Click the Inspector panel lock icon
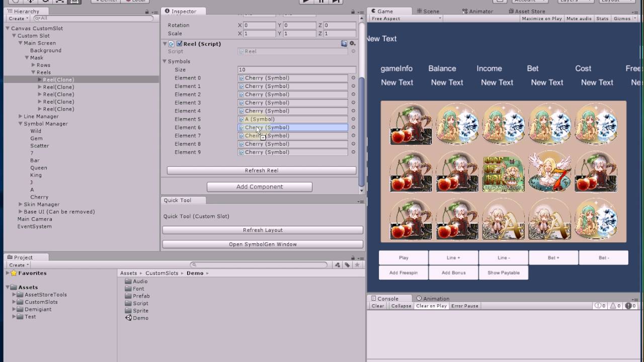Viewport: 644px width, 362px height. (352, 12)
